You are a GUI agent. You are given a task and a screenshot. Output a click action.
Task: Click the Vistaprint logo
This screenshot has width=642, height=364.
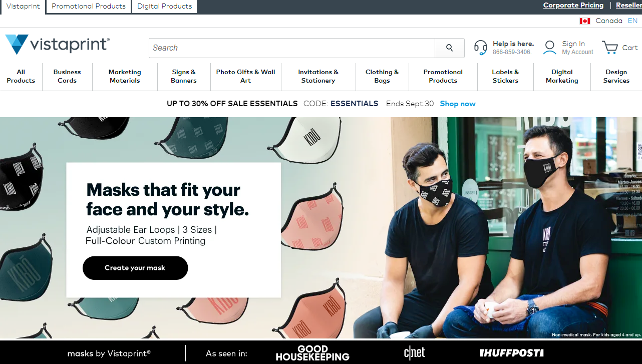[x=57, y=45]
